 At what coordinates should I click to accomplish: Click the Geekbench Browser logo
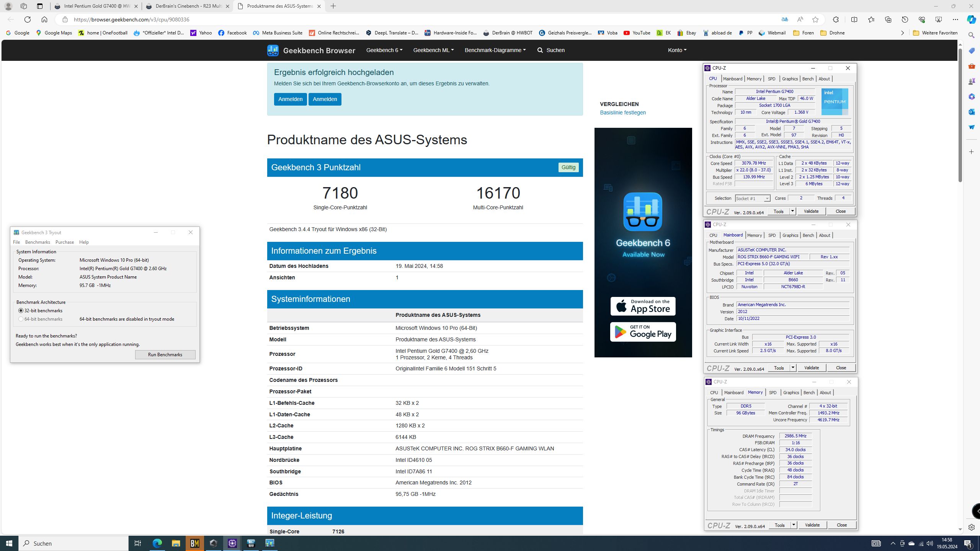point(311,50)
